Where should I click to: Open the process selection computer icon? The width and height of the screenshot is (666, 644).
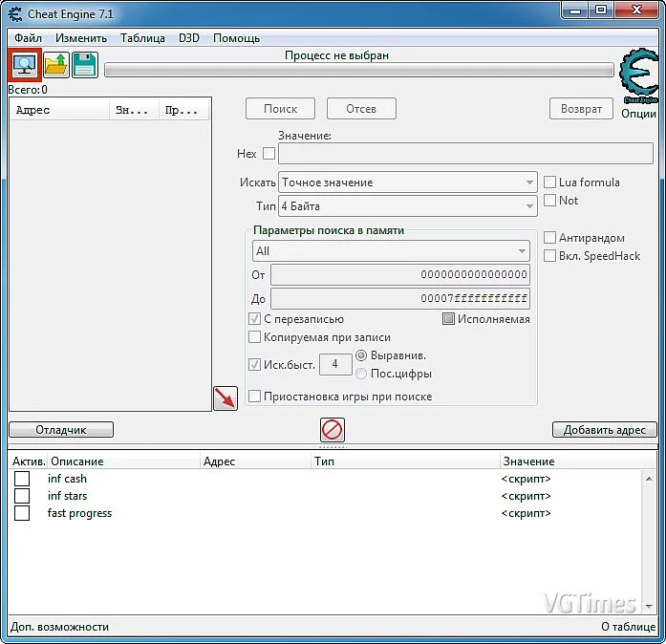25,65
